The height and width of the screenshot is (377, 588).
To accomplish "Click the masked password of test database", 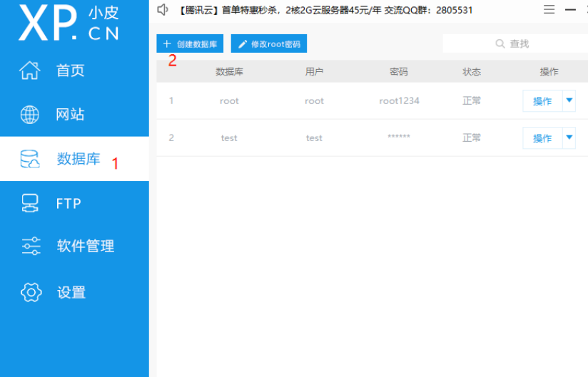I will 399,138.
